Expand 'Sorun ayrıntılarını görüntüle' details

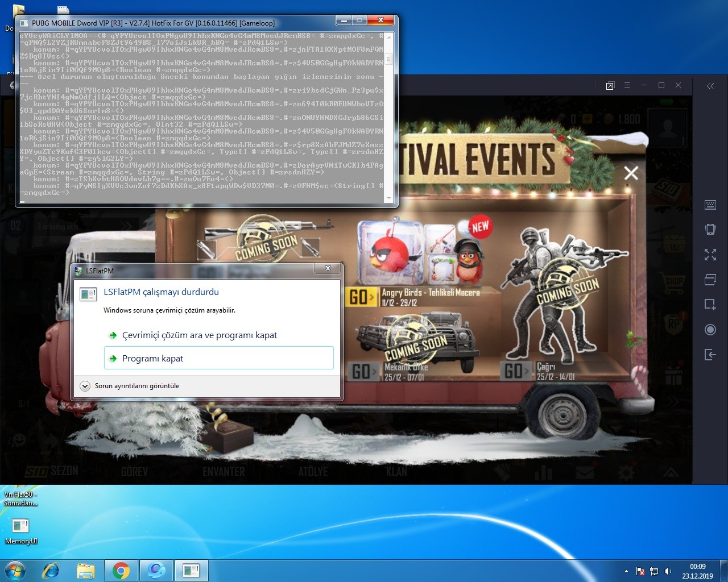pos(130,386)
